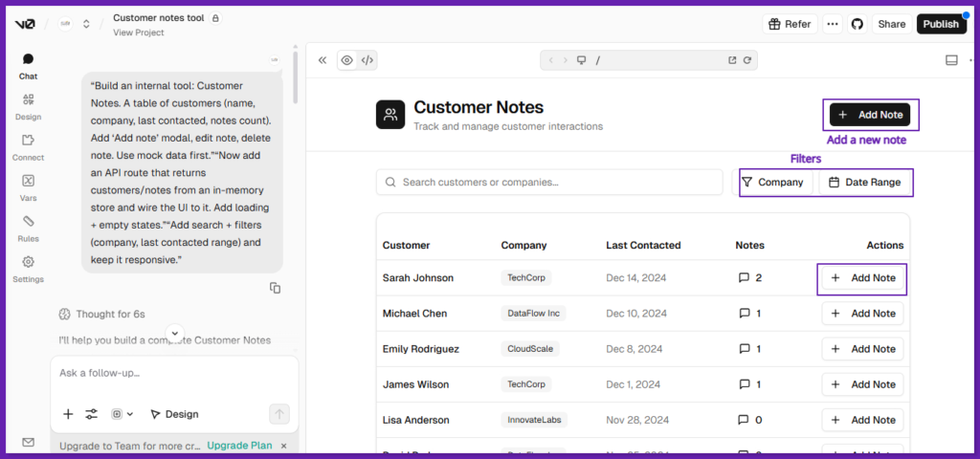This screenshot has width=980, height=459.
Task: Open preview in new tab icon
Action: click(732, 60)
